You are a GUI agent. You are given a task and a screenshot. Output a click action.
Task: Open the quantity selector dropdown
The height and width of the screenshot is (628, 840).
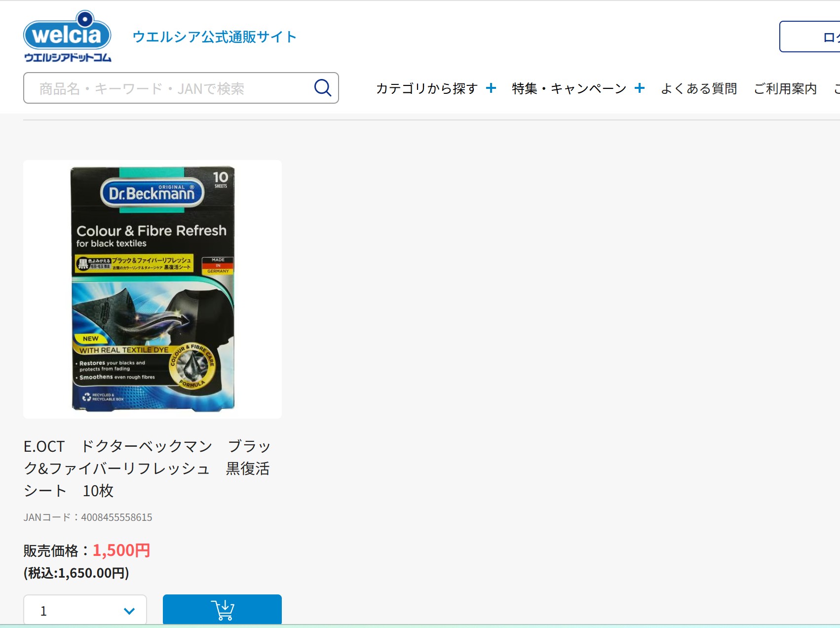85,610
